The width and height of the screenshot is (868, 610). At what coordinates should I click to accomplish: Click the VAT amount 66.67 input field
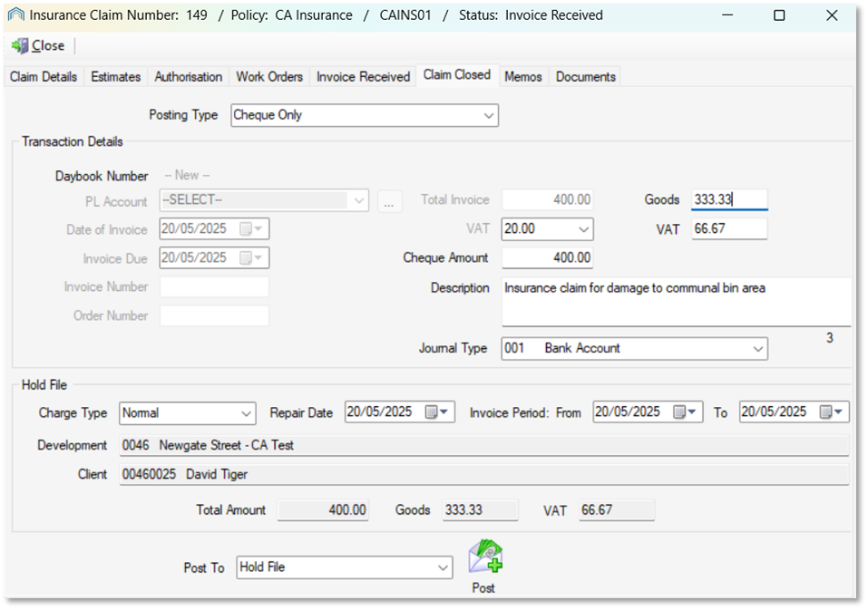(729, 229)
